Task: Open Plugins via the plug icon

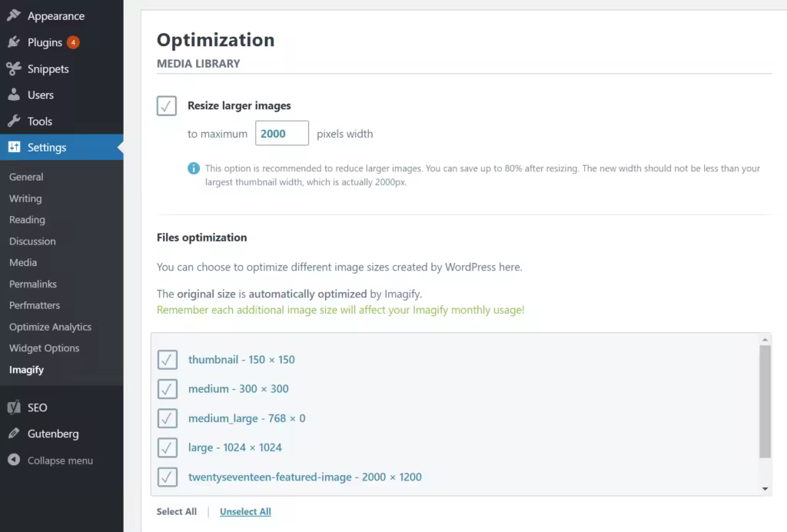Action: [14, 42]
